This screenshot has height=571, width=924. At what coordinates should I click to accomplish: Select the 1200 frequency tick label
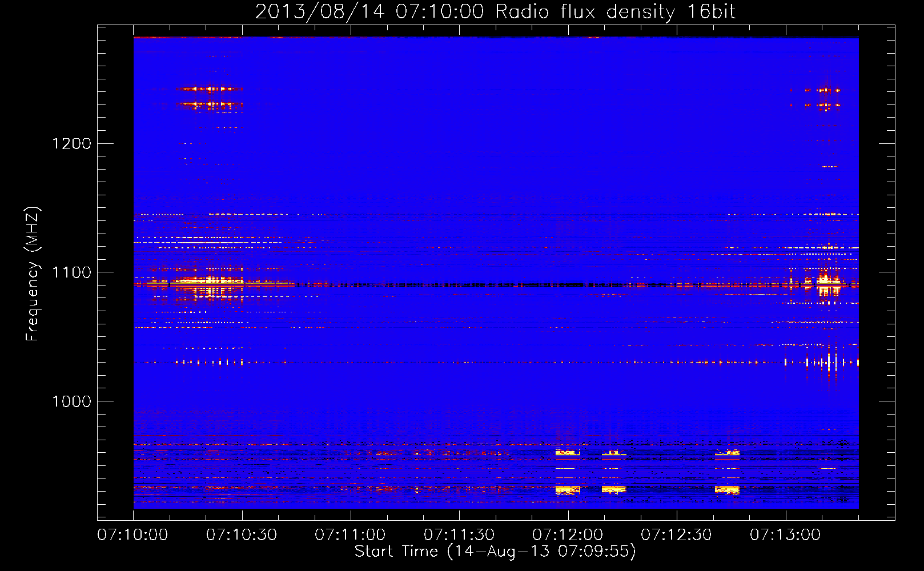(72, 143)
